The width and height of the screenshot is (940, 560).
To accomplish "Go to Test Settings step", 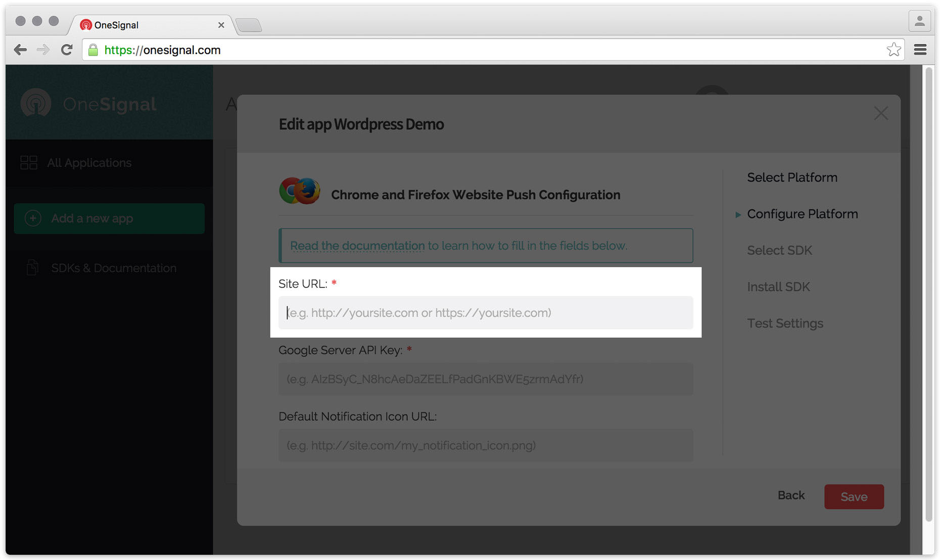I will (x=785, y=323).
